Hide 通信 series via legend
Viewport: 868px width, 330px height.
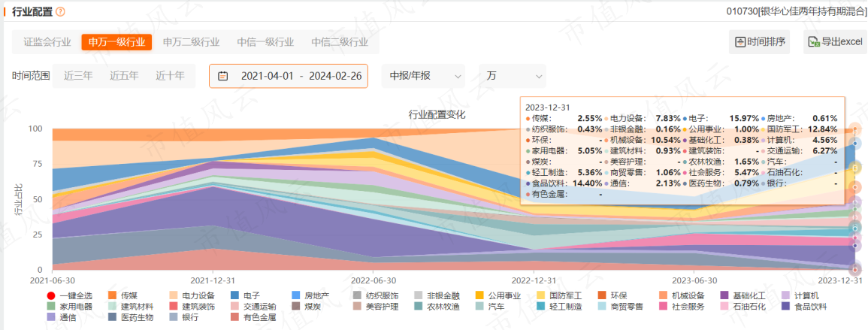pos(62,317)
